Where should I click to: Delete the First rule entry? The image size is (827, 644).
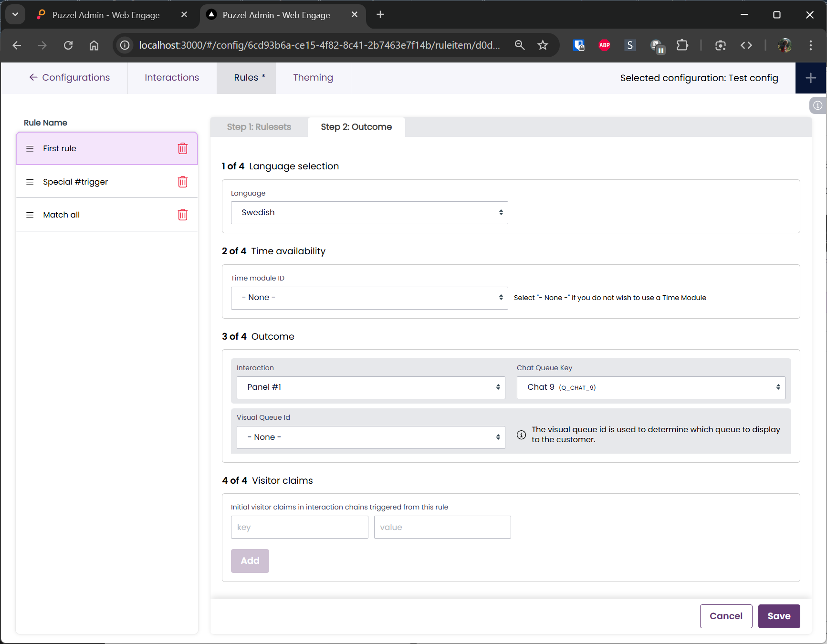pos(182,148)
